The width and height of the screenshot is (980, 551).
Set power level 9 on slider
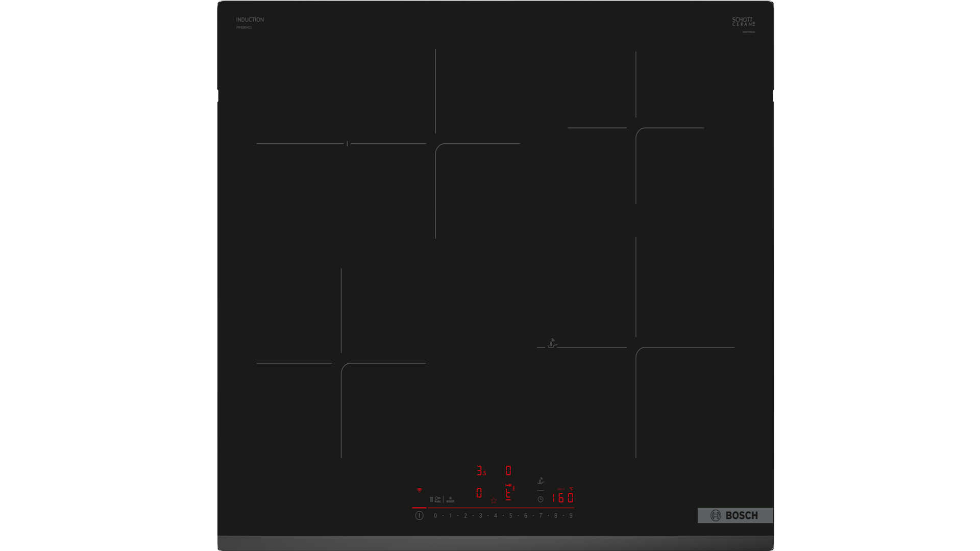(571, 516)
